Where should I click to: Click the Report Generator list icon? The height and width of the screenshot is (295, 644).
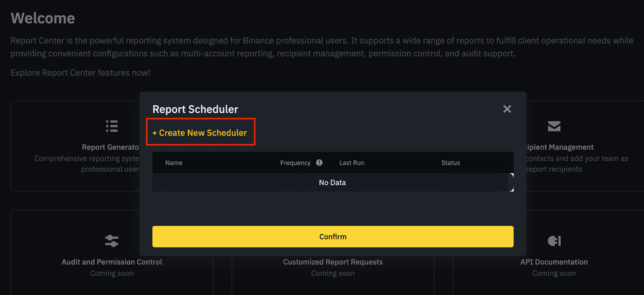(111, 126)
